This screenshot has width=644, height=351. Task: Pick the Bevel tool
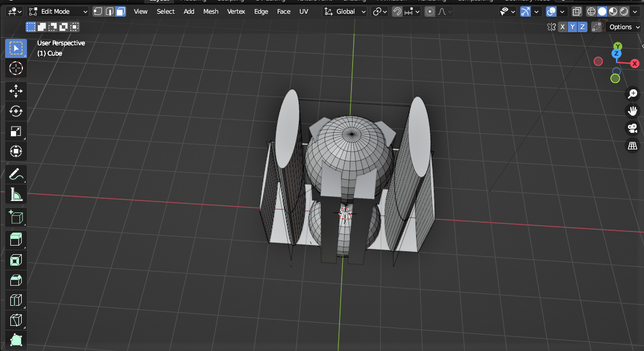15,280
